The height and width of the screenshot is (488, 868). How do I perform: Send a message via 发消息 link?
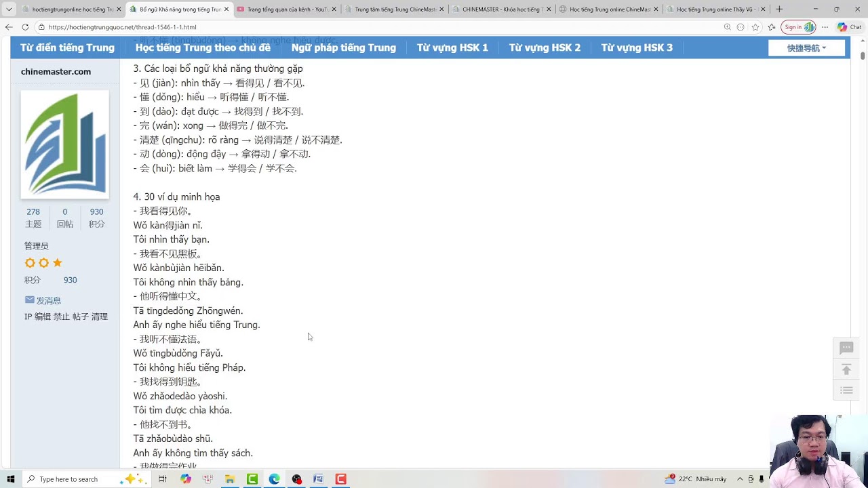[x=43, y=300]
